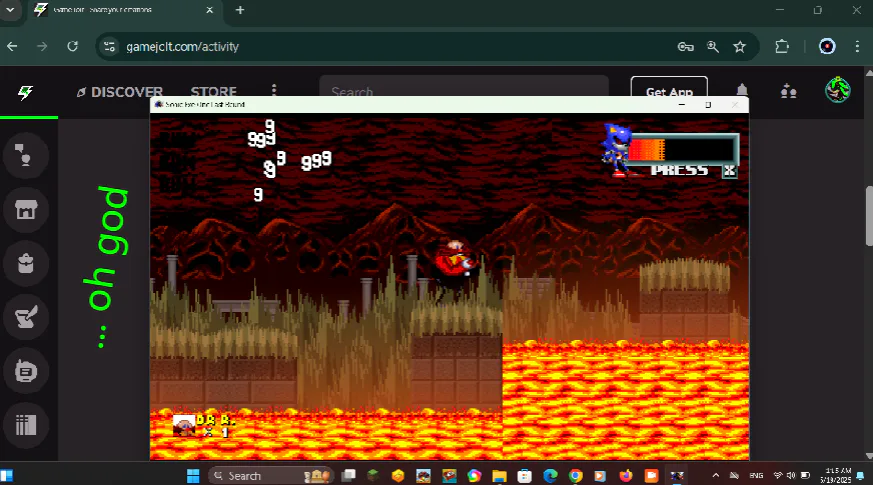The image size is (873, 485).
Task: Open the tab search dropdown arrow
Action: pyautogui.click(x=10, y=10)
